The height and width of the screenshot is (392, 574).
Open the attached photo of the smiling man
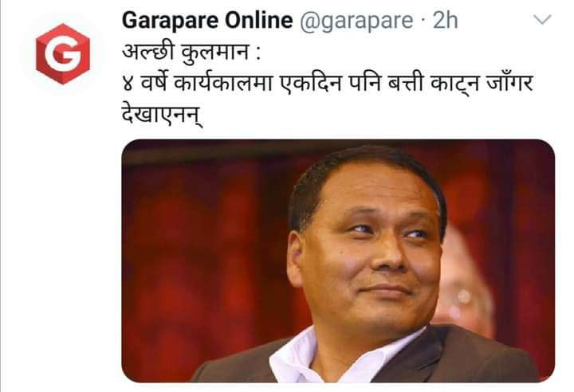point(338,261)
